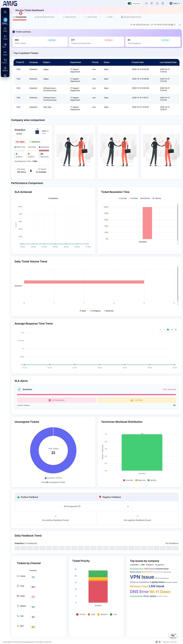Open settings gear in top header
The width and height of the screenshot is (183, 644).
[157, 4]
